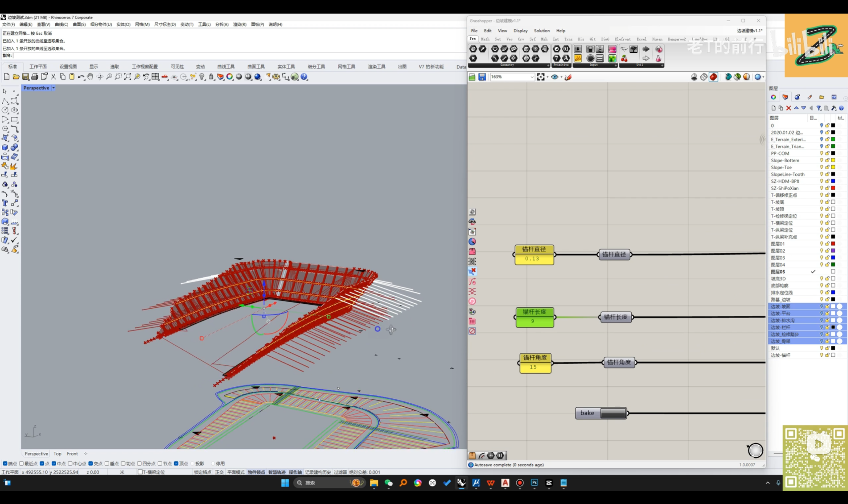The image size is (848, 504).
Task: Select the Pan (hand) view tool
Action: (90, 77)
